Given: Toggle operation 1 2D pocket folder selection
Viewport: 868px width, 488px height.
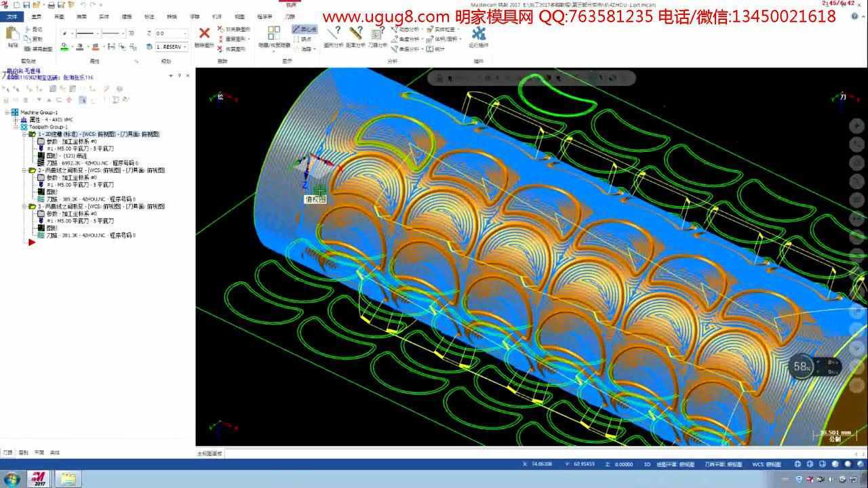Looking at the screenshot, I should coord(32,135).
